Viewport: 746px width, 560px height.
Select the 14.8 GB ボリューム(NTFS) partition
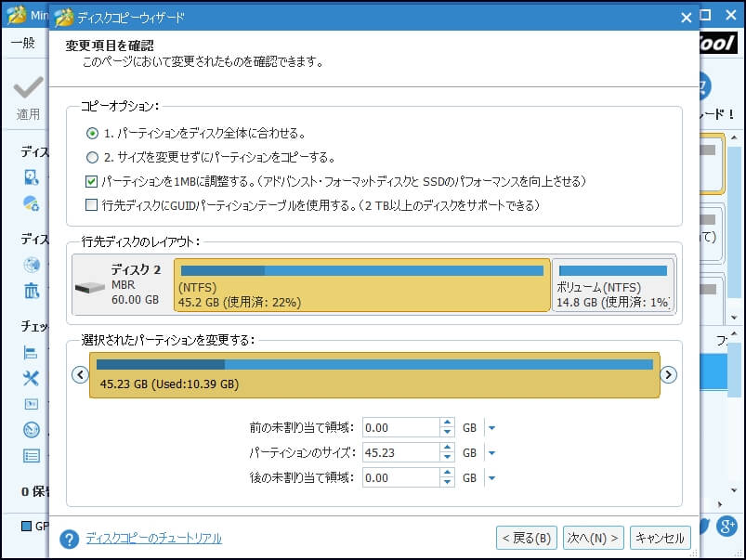pos(613,285)
